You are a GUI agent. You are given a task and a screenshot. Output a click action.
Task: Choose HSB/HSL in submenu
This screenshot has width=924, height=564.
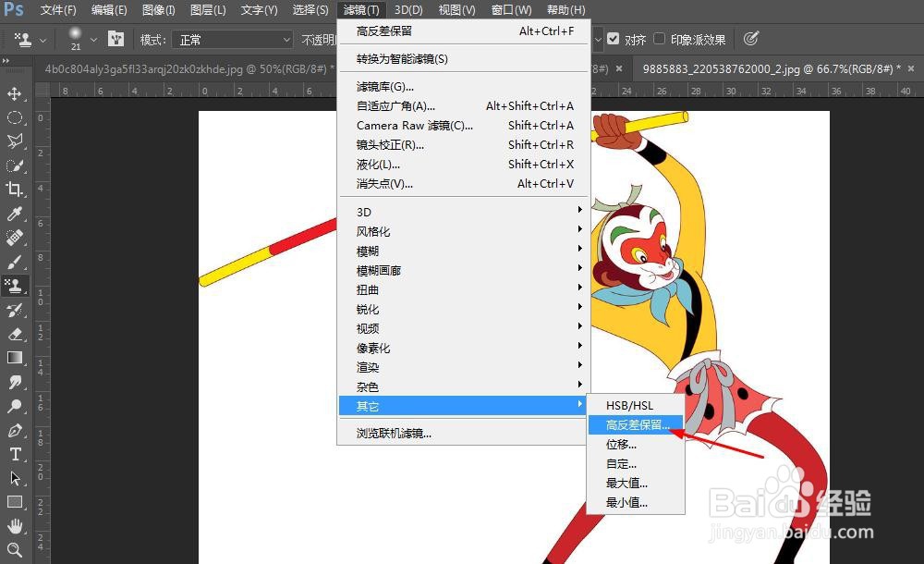[x=637, y=405]
